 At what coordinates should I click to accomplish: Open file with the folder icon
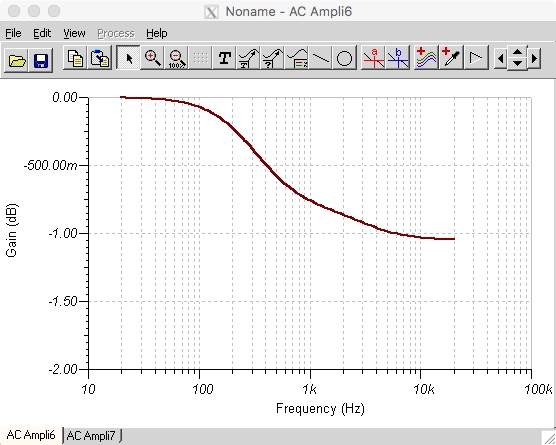point(17,60)
